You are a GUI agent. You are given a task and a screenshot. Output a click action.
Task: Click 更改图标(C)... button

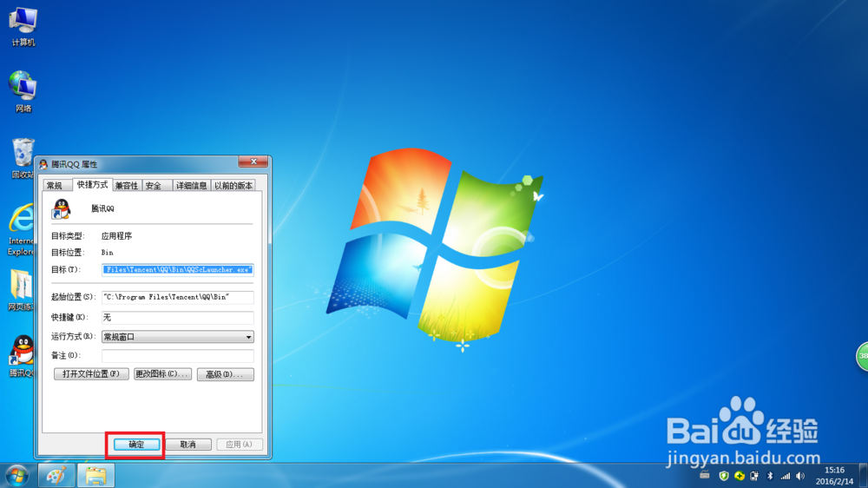163,374
